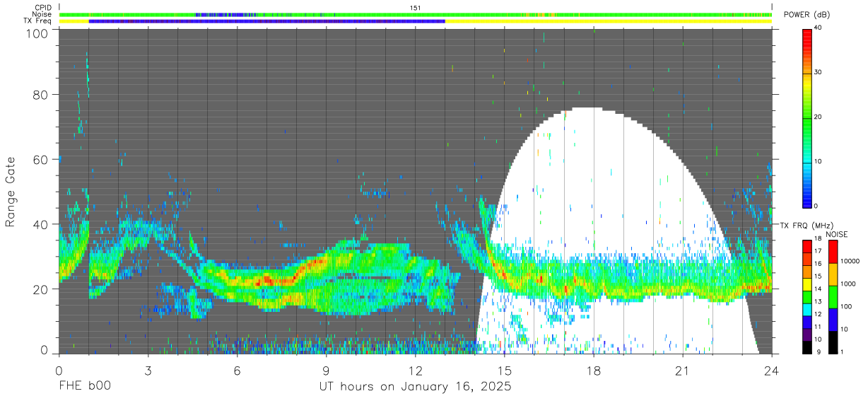Click the CPID value 151
868x401 pixels.
pyautogui.click(x=416, y=8)
